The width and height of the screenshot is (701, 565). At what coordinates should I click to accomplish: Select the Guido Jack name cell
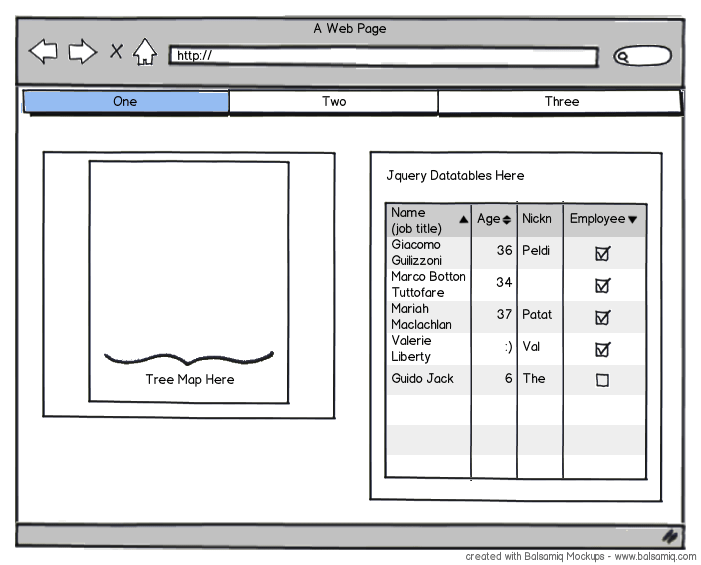428,379
